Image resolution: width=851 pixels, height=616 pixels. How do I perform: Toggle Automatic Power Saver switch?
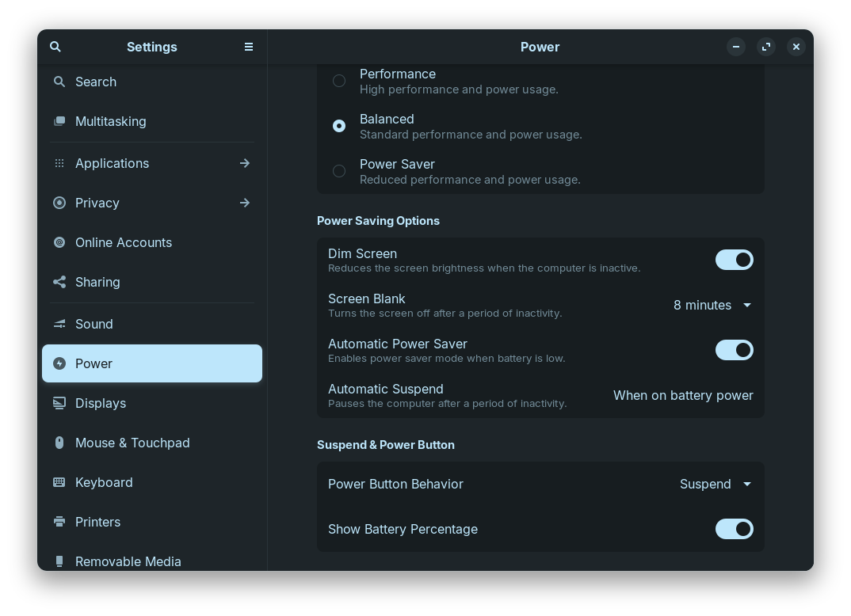tap(735, 350)
